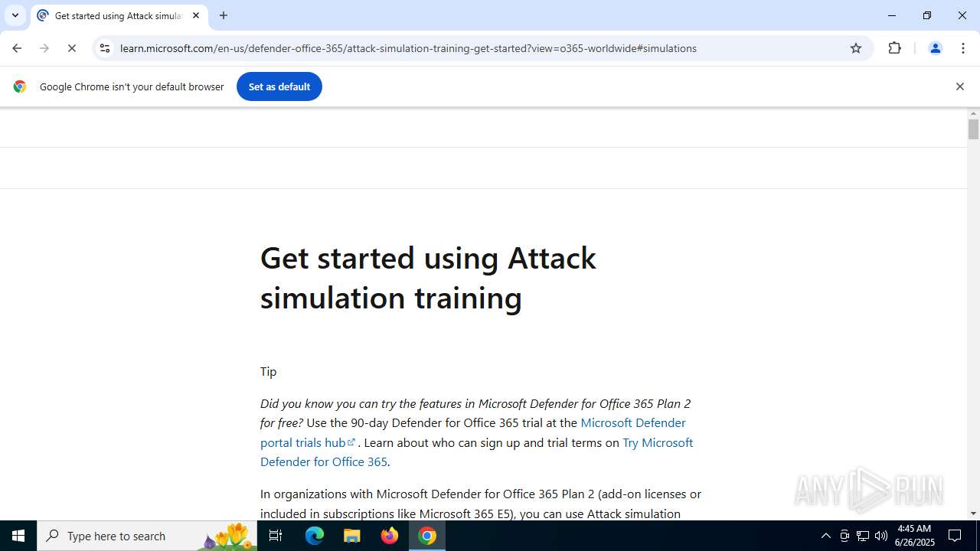
Task: Click the vertical scrollbar thumb
Action: coord(973,129)
